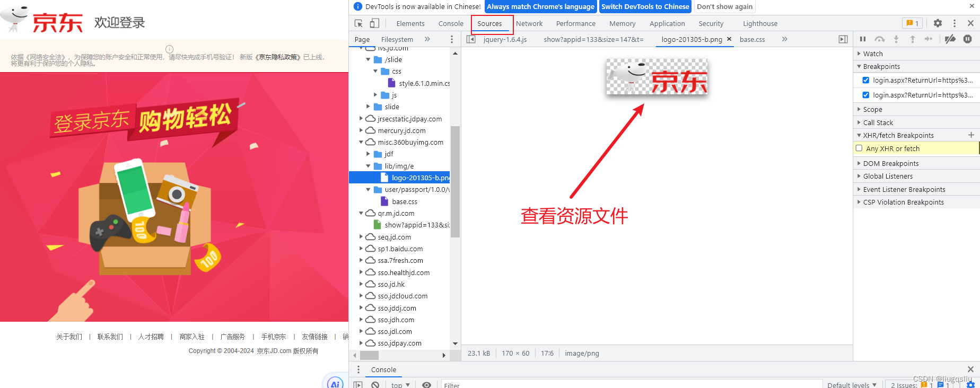Show more navigator tabs chevron
Viewport: 980px width, 388px height.
pos(427,39)
